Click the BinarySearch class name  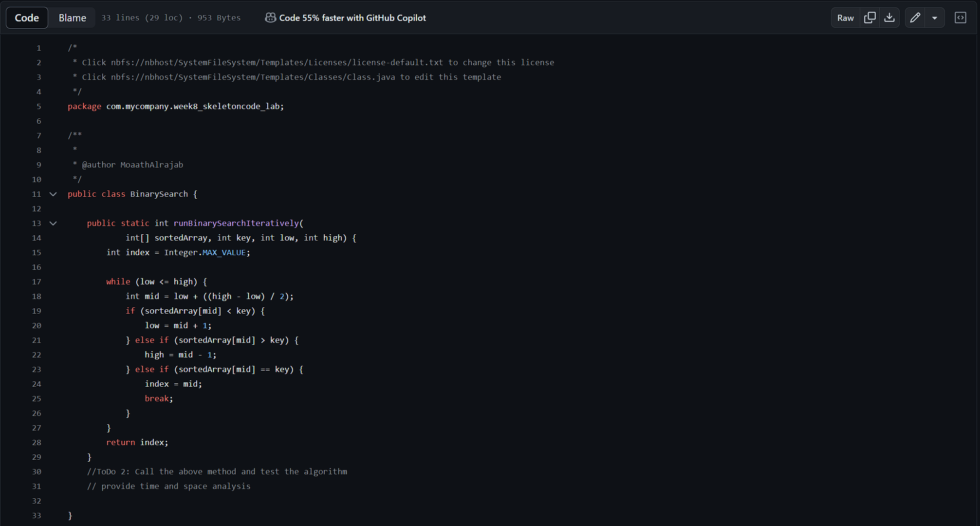click(x=159, y=194)
